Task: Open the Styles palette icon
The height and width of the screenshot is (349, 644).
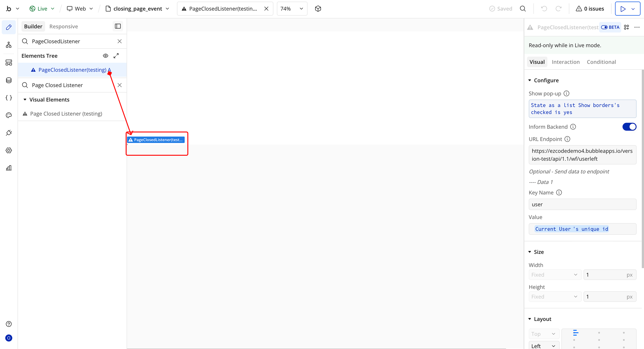Action: 9,115
